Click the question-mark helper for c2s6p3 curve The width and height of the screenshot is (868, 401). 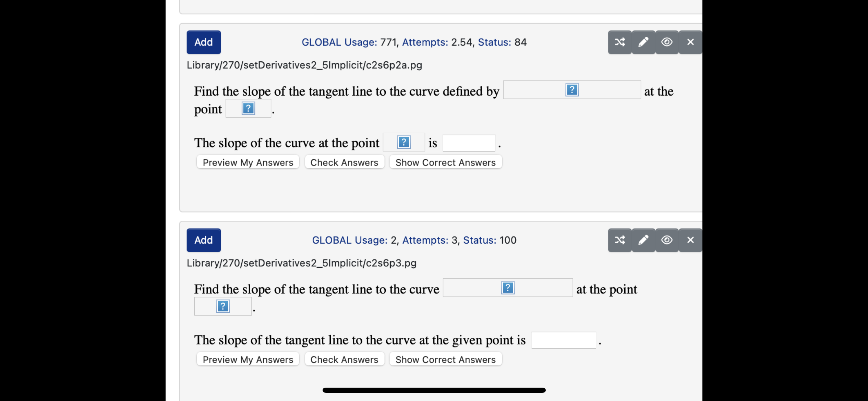(x=508, y=288)
